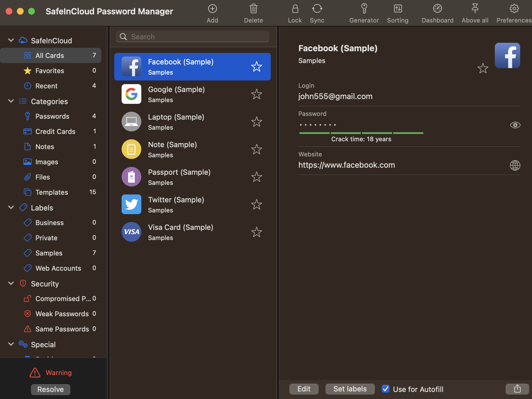
Task: Collapse the SafeInCloud tree section
Action: point(11,40)
